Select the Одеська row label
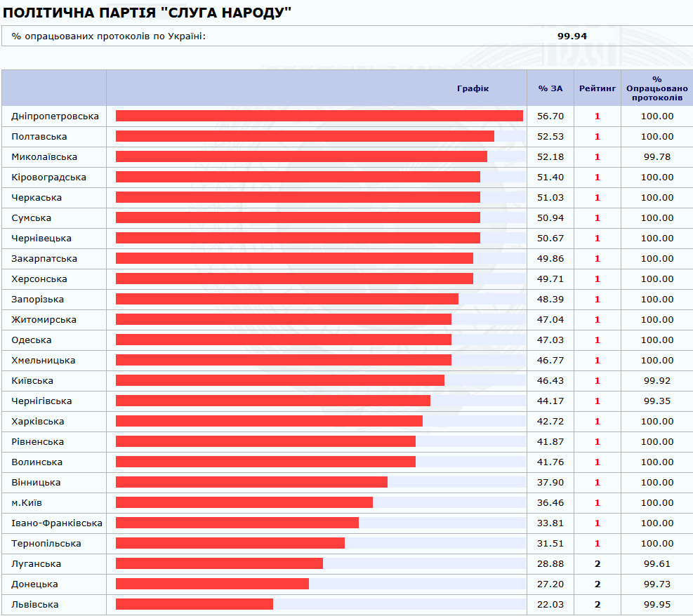693x616 pixels. 32,340
